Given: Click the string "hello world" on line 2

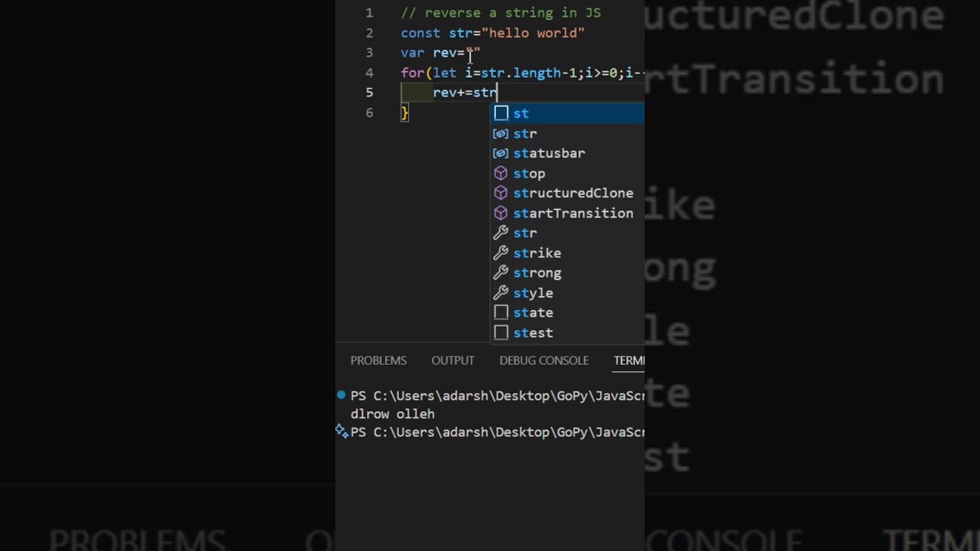Looking at the screenshot, I should click(x=533, y=33).
